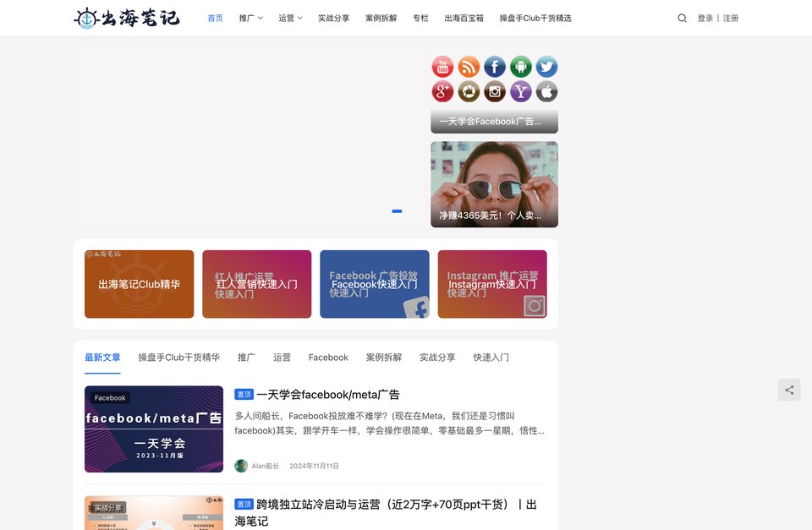Click the 出海笔记 site logo
812x530 pixels.
click(127, 18)
